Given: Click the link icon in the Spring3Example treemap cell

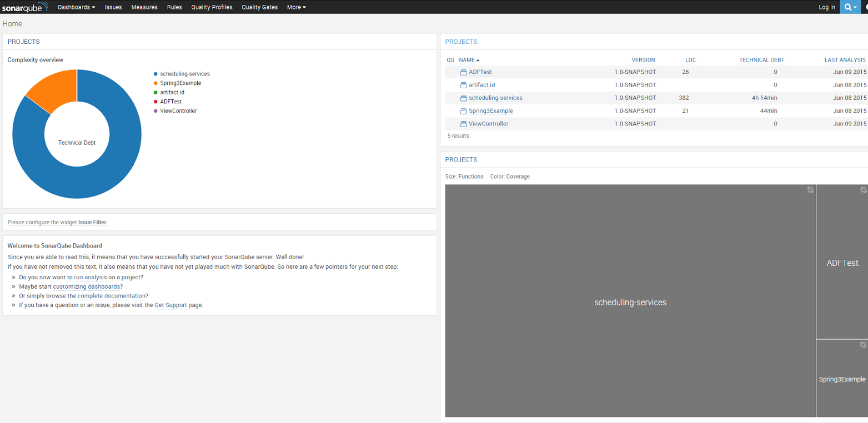Looking at the screenshot, I should 862,344.
